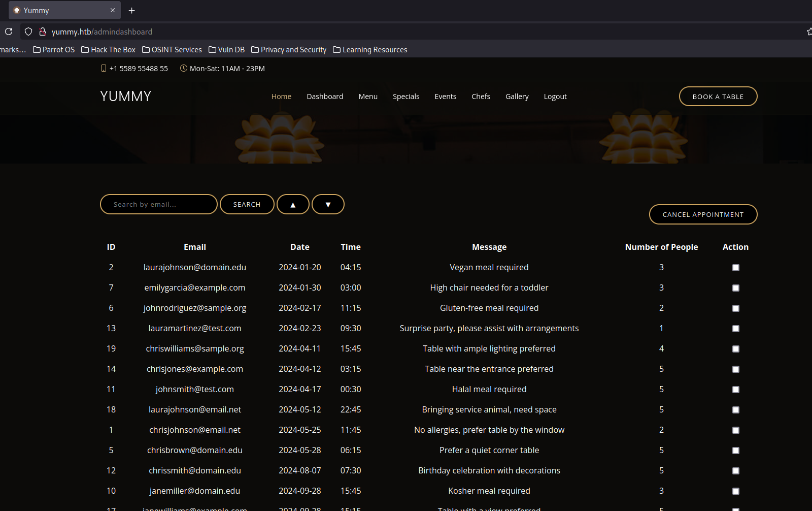
Task: Select message 'Halal meal required'
Action: [x=489, y=389]
